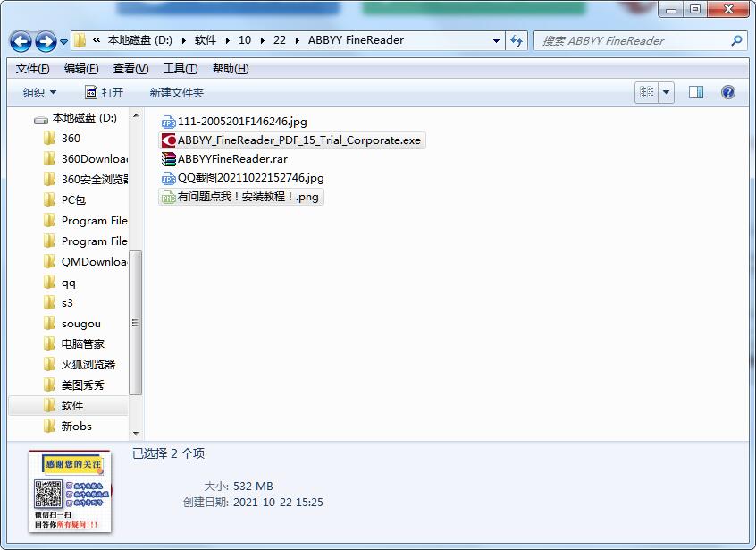Image resolution: width=756 pixels, height=550 pixels.
Task: Select folder 22 in the address breadcrumb
Action: click(280, 40)
